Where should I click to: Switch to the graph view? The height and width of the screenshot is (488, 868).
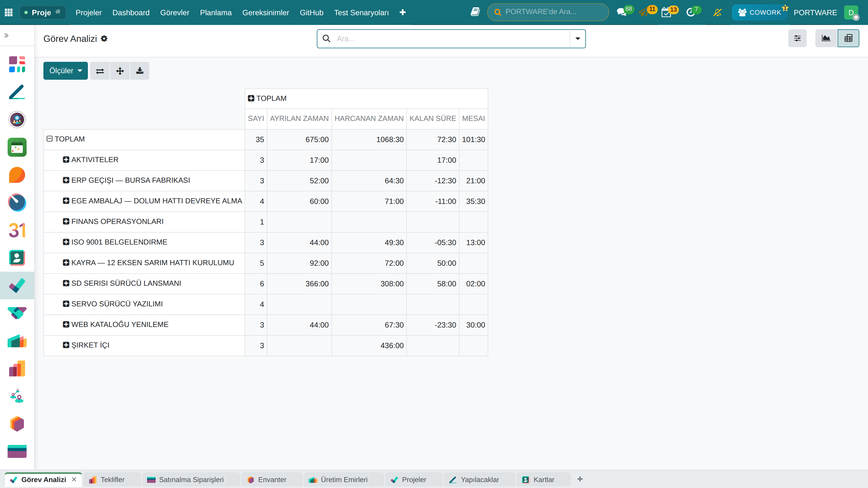tap(826, 38)
